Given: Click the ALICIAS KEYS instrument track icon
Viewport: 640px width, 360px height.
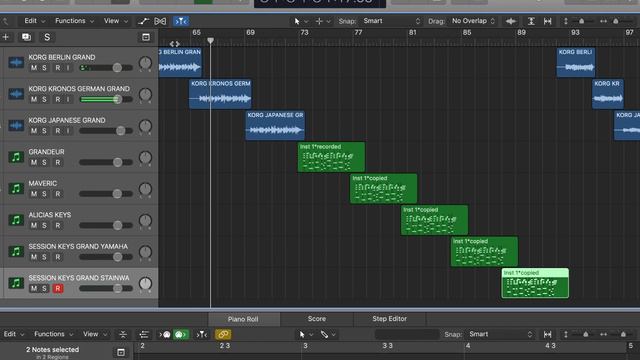Looking at the screenshot, I should [x=16, y=220].
